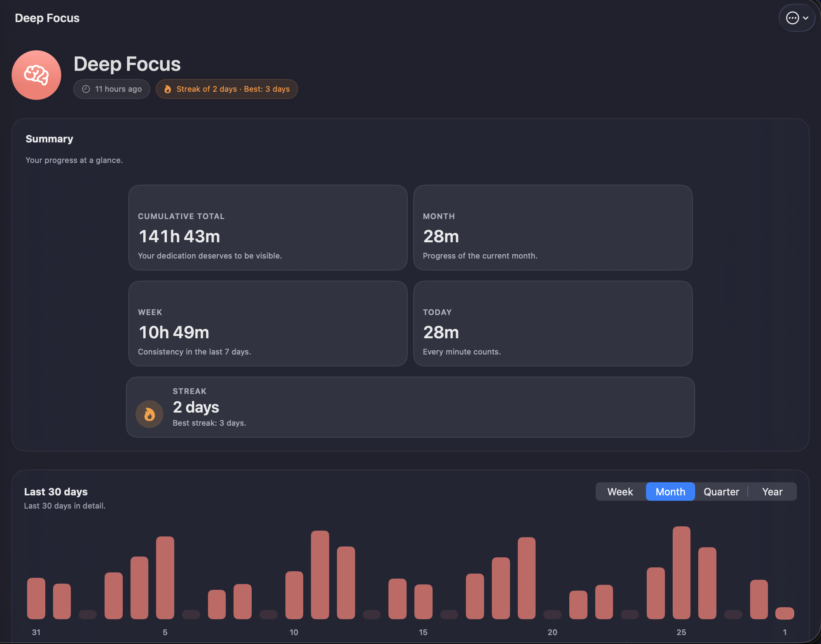Click the brain icon avatar for Deep Focus
Screen dimensions: 821x644
point(36,75)
